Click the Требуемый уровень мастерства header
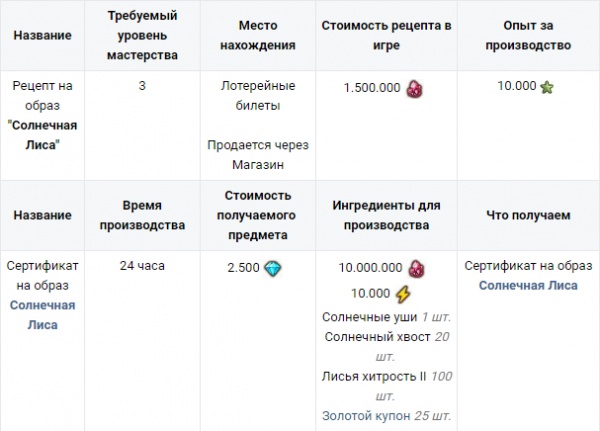The width and height of the screenshot is (600, 431). click(x=142, y=36)
